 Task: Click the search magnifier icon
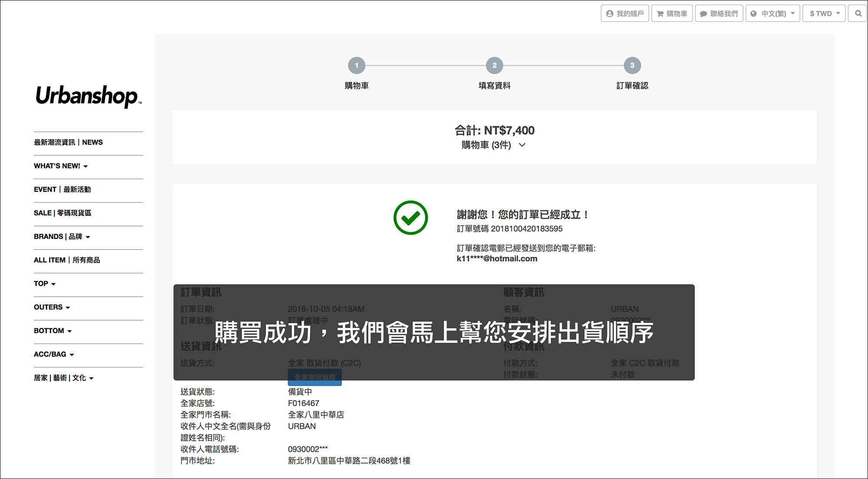point(858,13)
